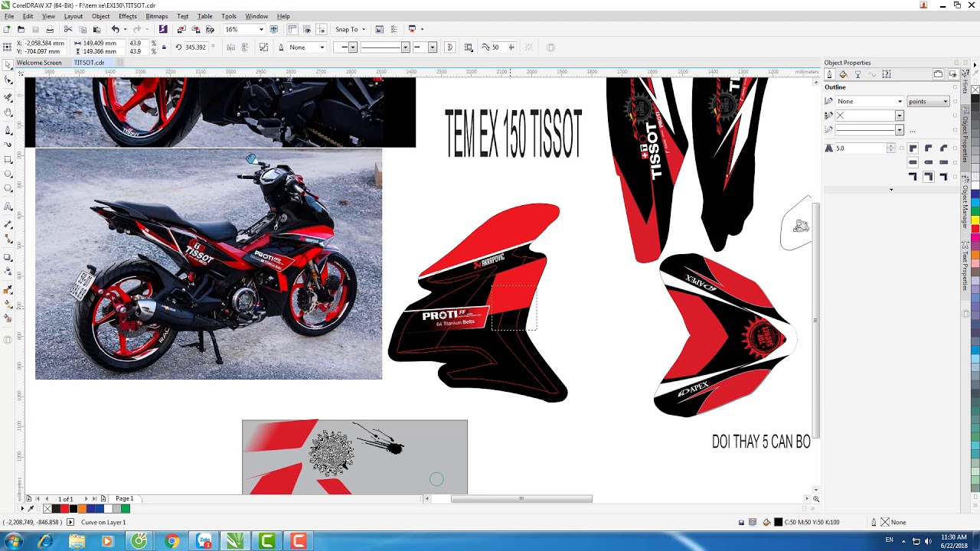Click Print icon in toolbar

click(50, 29)
